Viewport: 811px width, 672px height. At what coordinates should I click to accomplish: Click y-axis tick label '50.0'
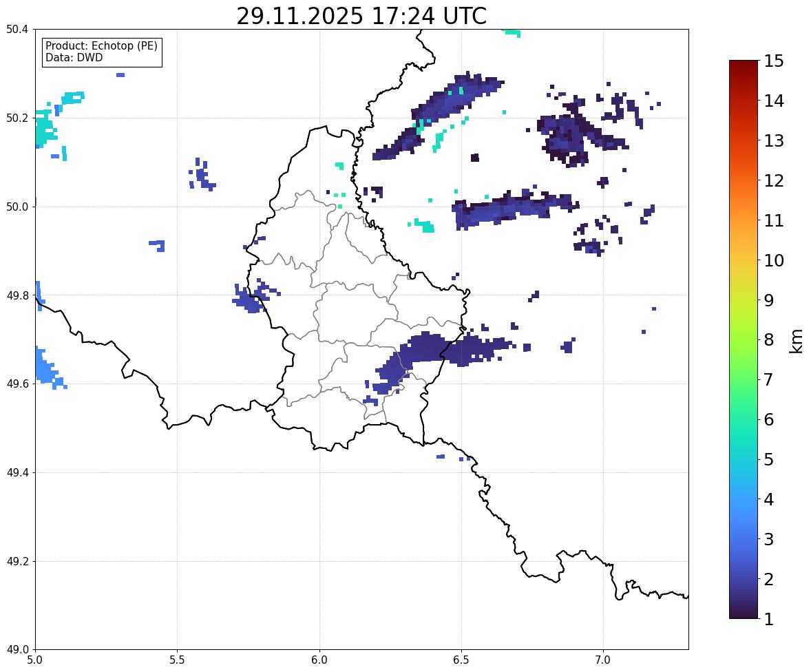tap(17, 207)
